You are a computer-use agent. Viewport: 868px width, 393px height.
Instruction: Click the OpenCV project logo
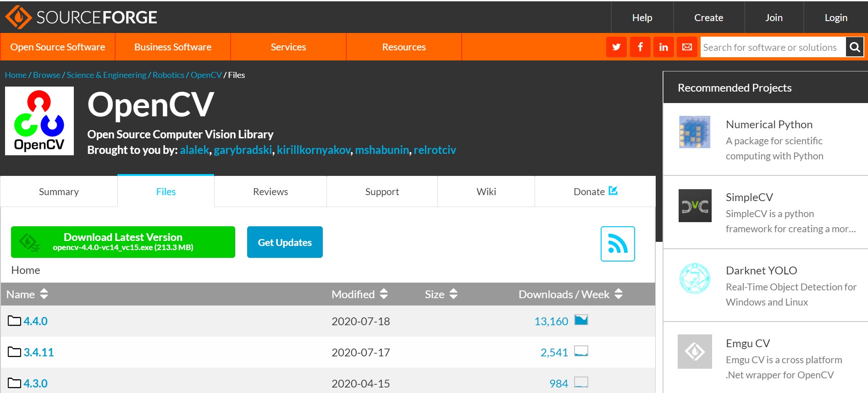[39, 121]
